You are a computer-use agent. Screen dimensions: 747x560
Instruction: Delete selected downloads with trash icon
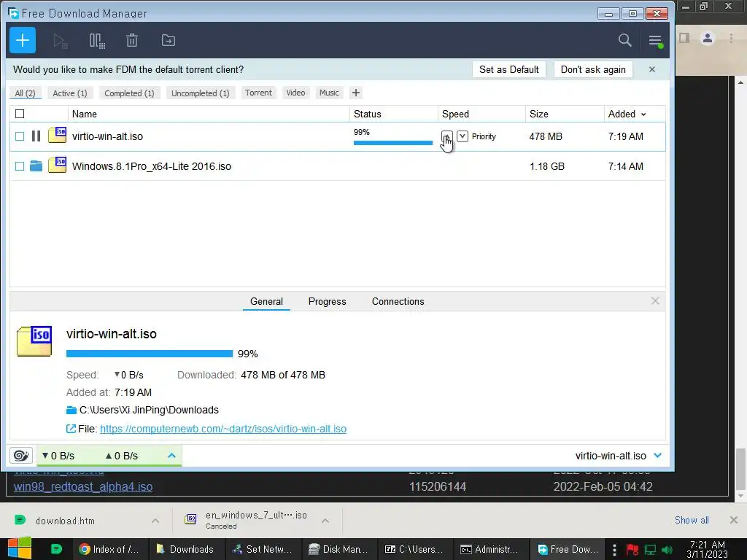tap(132, 41)
